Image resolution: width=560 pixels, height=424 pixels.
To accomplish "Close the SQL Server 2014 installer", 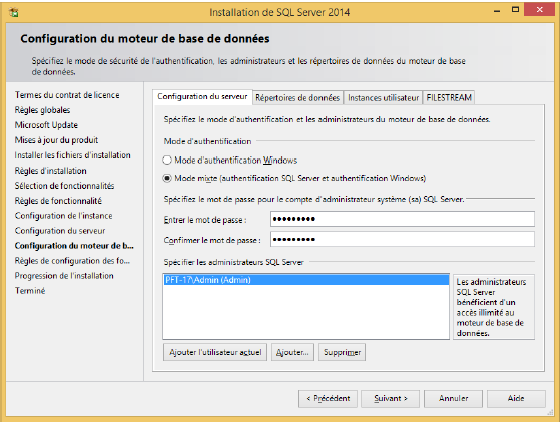I will [x=539, y=10].
